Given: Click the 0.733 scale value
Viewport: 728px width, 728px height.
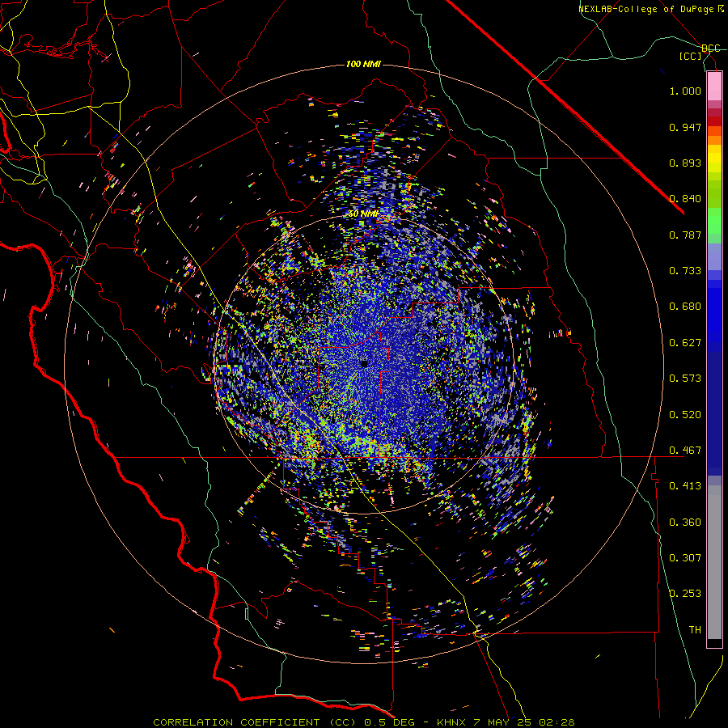Looking at the screenshot, I should click(x=685, y=271).
